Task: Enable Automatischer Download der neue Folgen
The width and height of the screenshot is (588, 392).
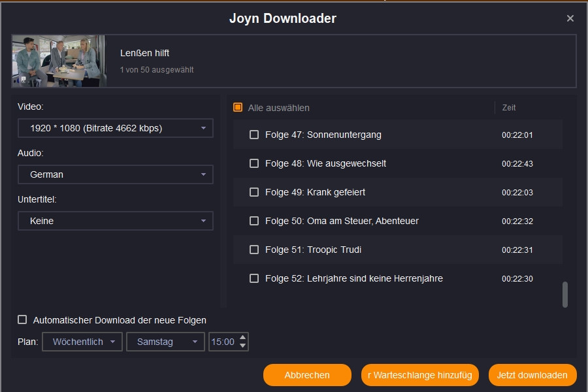Action: pos(22,319)
